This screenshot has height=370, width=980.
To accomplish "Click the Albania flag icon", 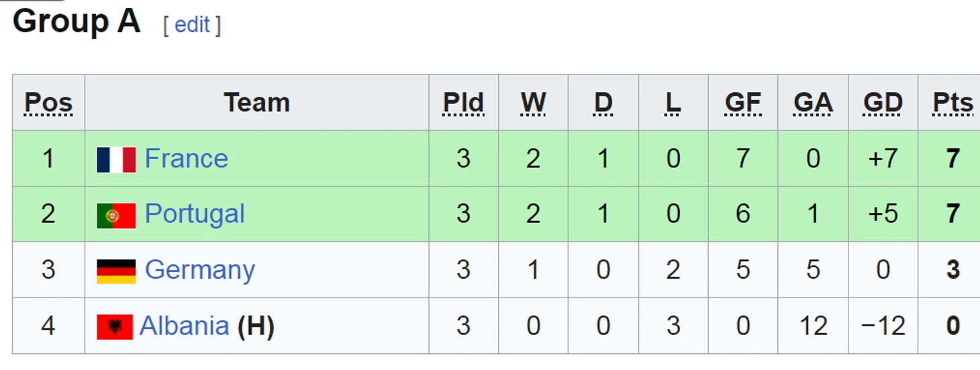I will [115, 327].
